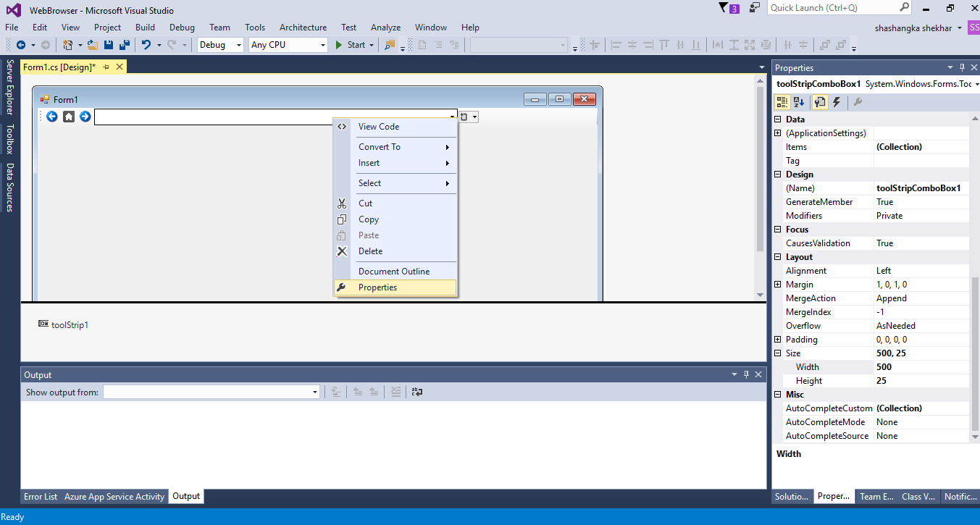980x525 pixels.
Task: Expand the (ApplicationSettings) property
Action: 778,133
